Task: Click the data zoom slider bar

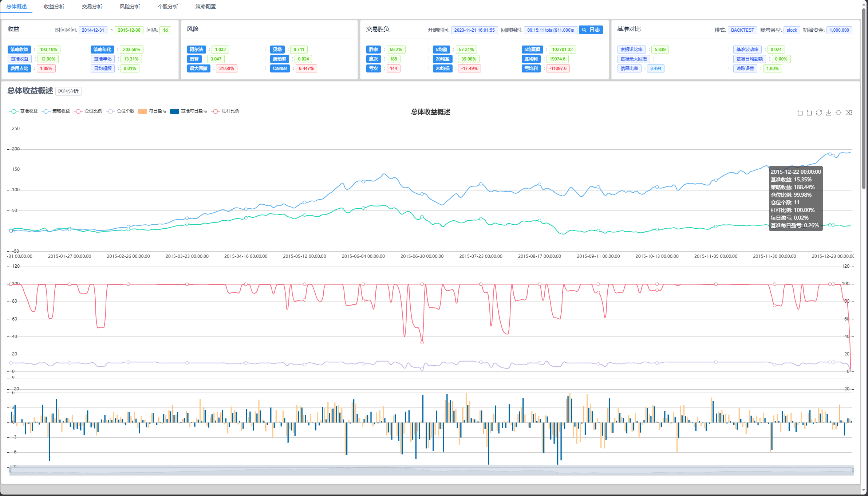Action: (x=431, y=470)
